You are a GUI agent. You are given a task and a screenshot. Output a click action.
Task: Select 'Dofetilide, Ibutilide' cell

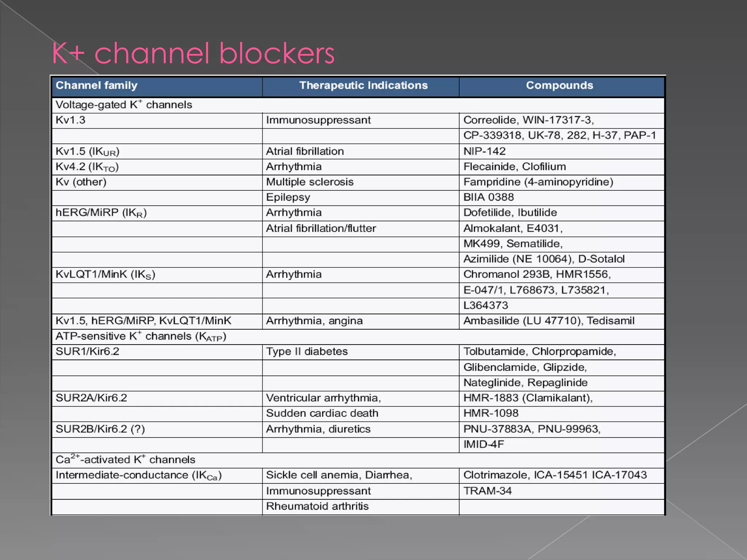562,213
